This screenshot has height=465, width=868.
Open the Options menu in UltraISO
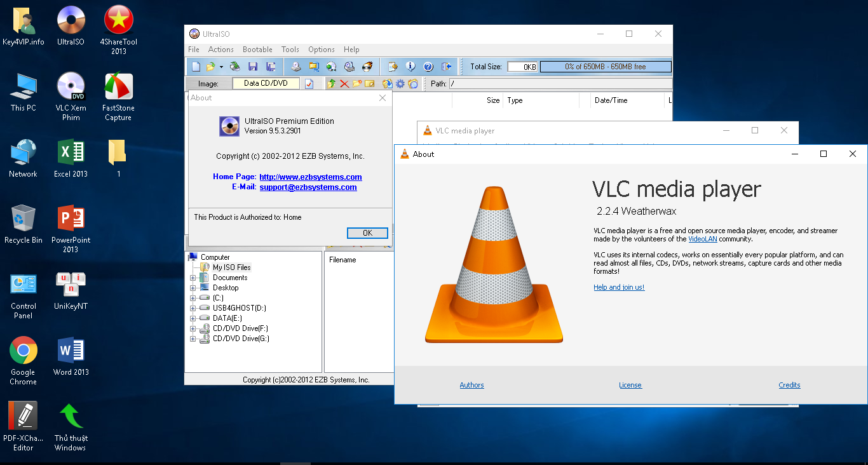point(322,50)
